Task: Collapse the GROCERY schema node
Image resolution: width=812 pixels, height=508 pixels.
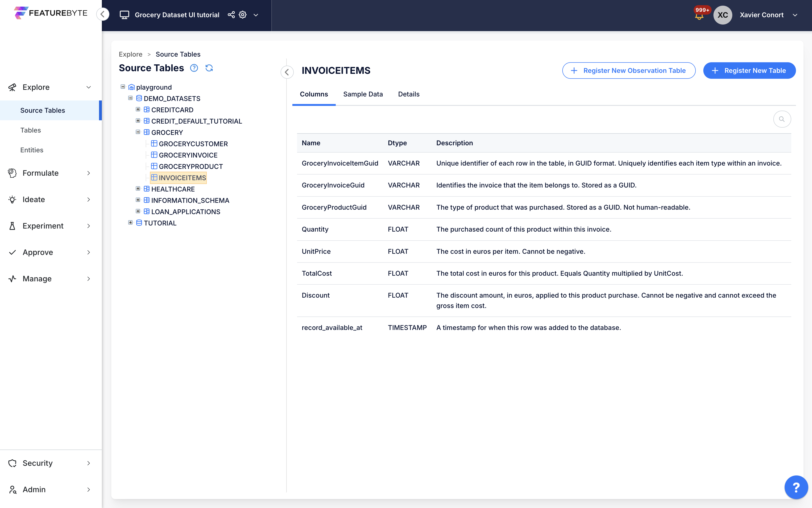Action: click(138, 132)
